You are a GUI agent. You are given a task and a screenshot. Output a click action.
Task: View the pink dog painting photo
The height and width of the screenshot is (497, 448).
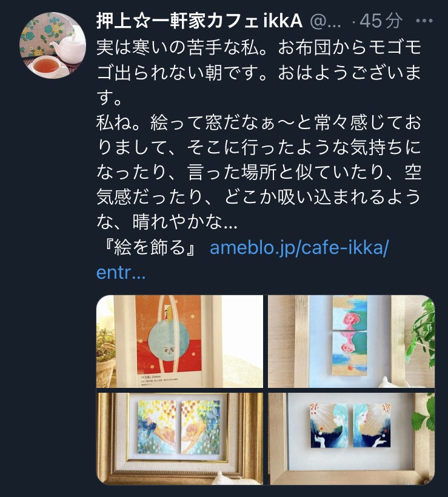coord(351,341)
